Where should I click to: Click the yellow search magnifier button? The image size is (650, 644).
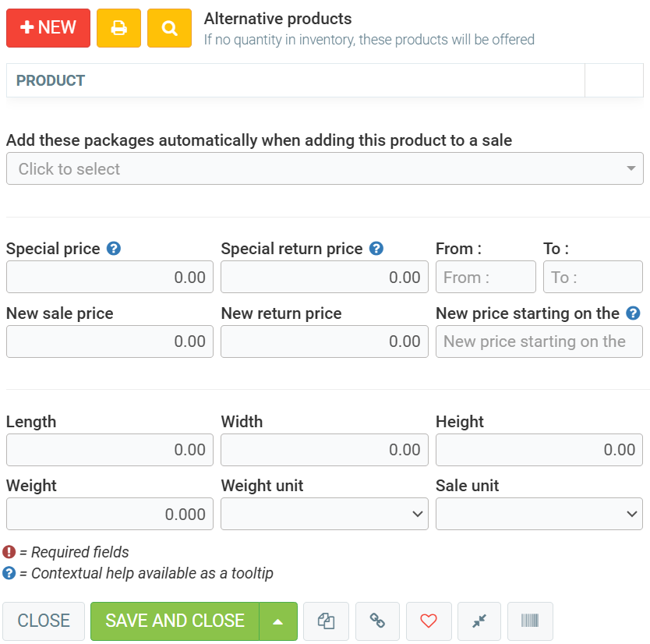169,28
